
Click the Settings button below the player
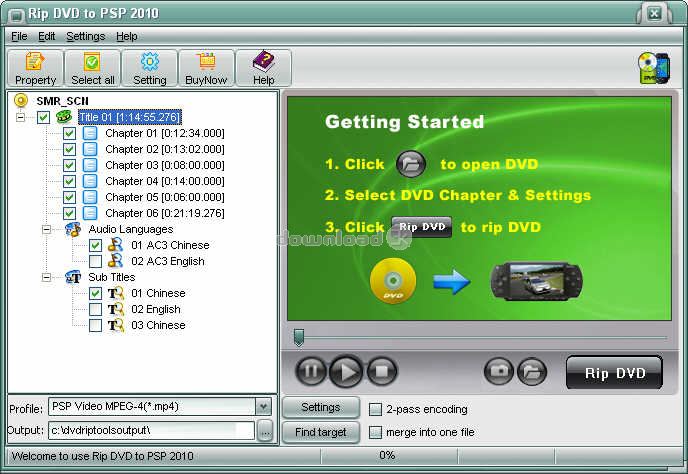click(321, 407)
